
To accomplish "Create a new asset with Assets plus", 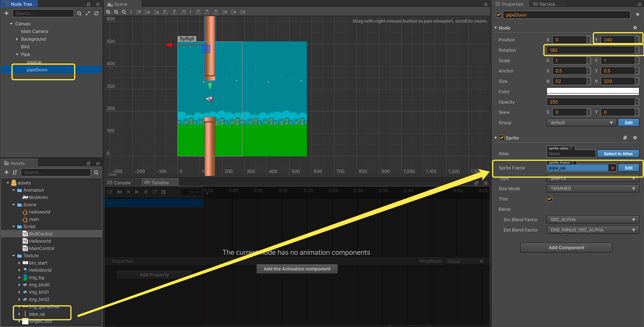I will click(x=7, y=172).
